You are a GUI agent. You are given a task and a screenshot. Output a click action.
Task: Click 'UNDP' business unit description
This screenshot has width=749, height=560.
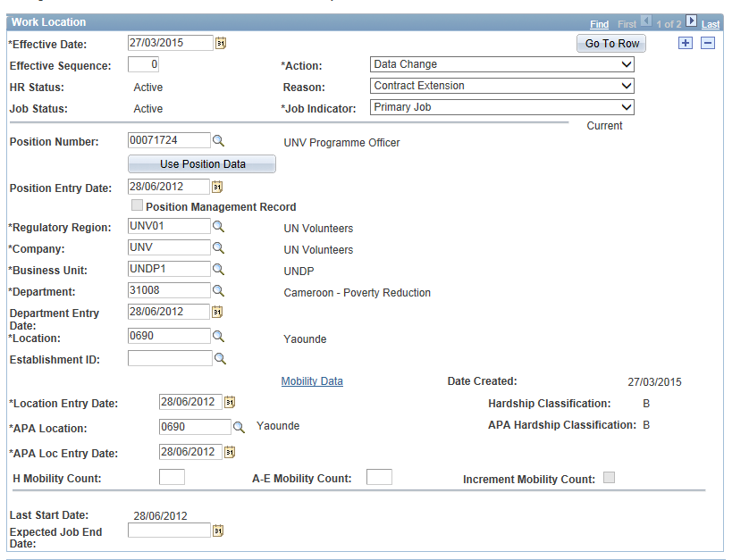click(299, 272)
